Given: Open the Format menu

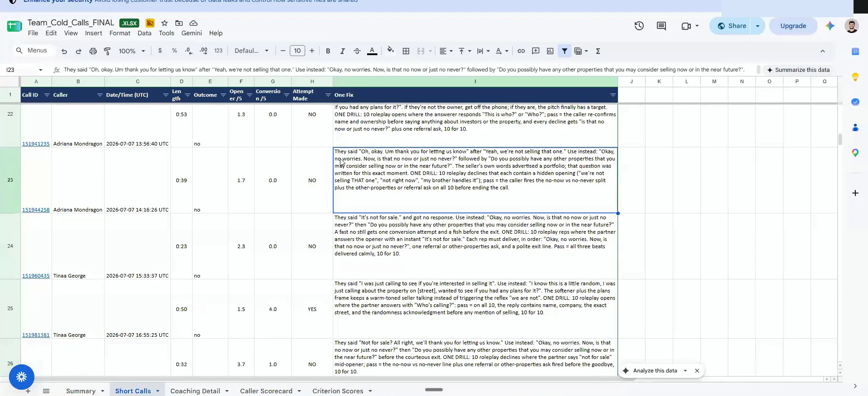Looking at the screenshot, I should pos(120,33).
